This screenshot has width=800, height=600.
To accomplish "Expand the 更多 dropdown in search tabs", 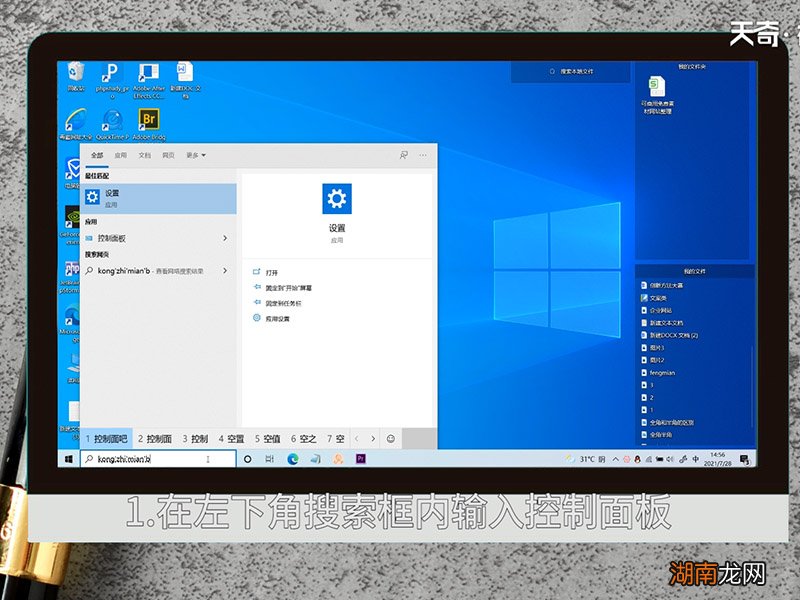I will (x=195, y=156).
